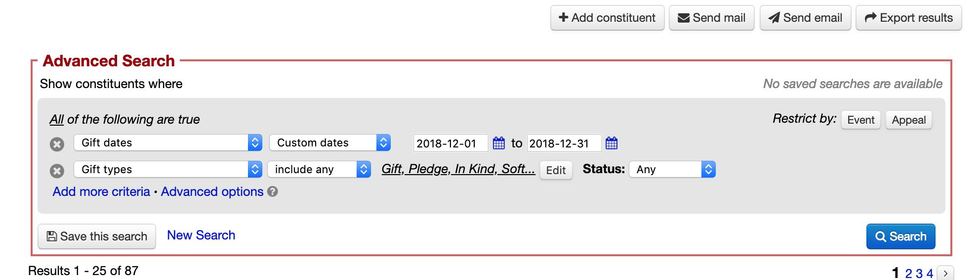Restrict search by Appeal

[x=908, y=120]
